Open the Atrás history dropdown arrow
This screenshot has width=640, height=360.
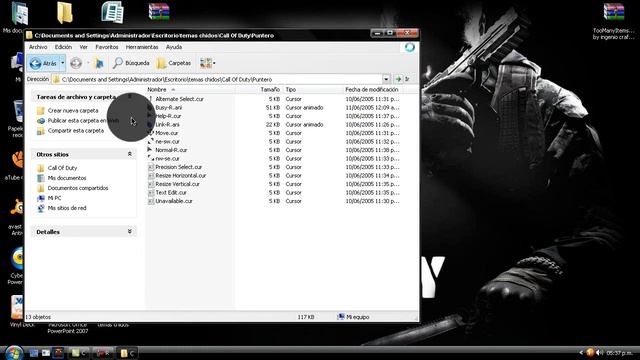62,63
